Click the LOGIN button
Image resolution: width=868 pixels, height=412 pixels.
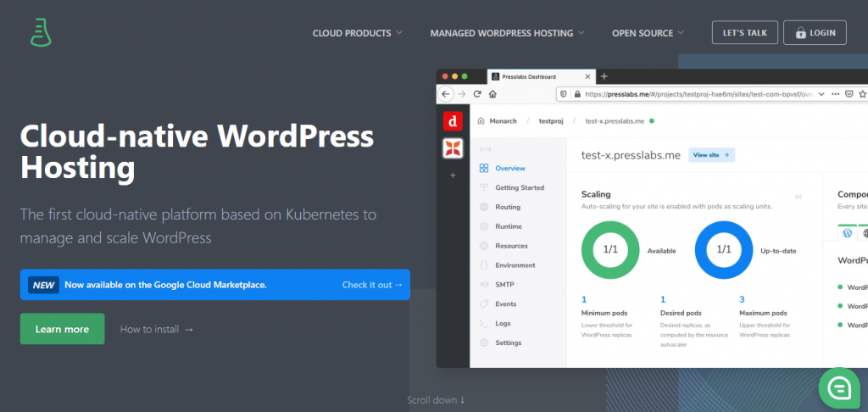(815, 33)
